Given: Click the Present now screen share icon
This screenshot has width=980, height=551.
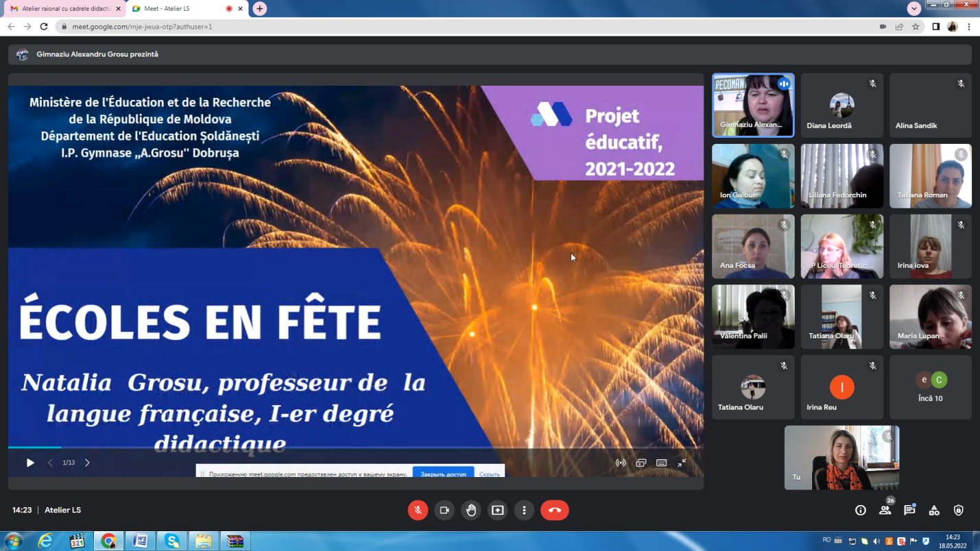Looking at the screenshot, I should 498,510.
